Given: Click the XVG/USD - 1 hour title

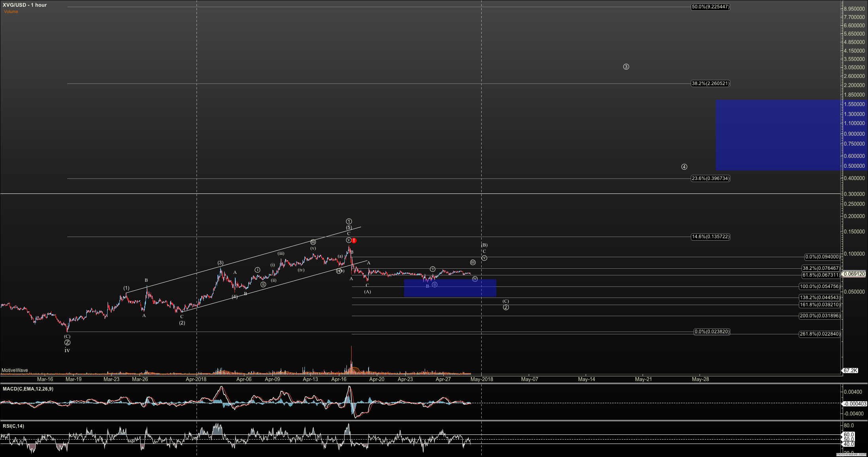Looking at the screenshot, I should [25, 5].
